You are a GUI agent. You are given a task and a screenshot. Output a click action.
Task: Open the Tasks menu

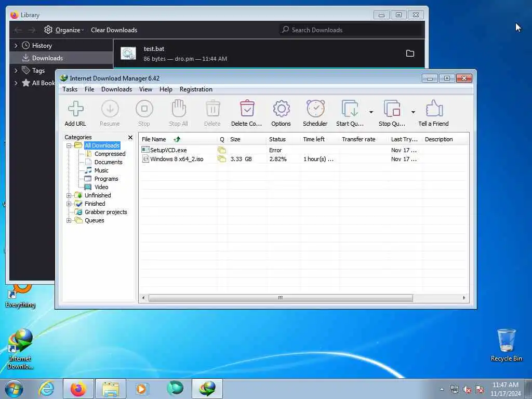(x=70, y=89)
